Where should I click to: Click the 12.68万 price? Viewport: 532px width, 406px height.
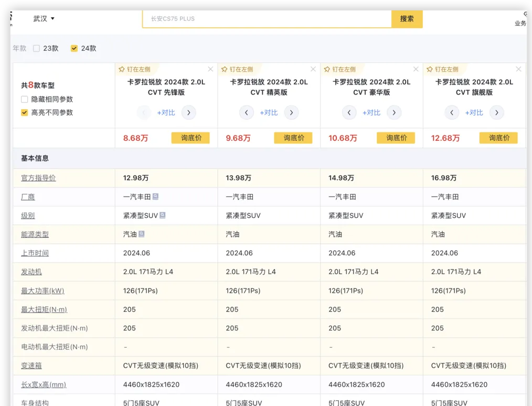pyautogui.click(x=445, y=138)
